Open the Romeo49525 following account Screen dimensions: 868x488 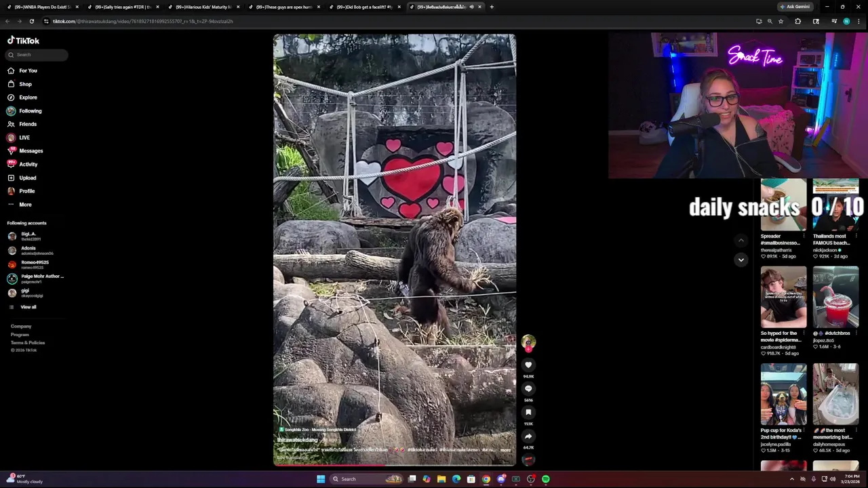pyautogui.click(x=28, y=264)
